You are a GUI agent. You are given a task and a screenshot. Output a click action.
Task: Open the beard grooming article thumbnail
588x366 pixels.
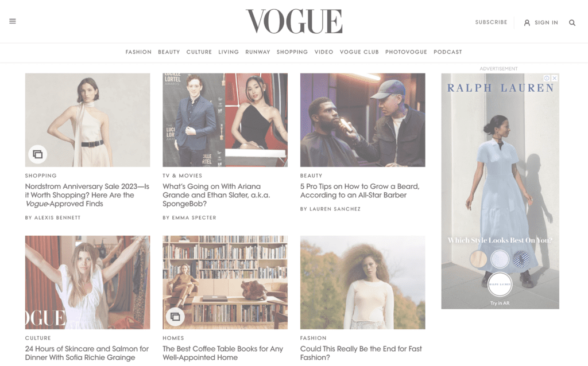tap(363, 120)
